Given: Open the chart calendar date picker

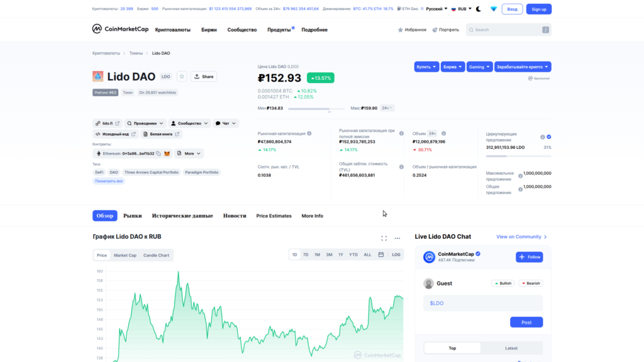Looking at the screenshot, I should 380,255.
